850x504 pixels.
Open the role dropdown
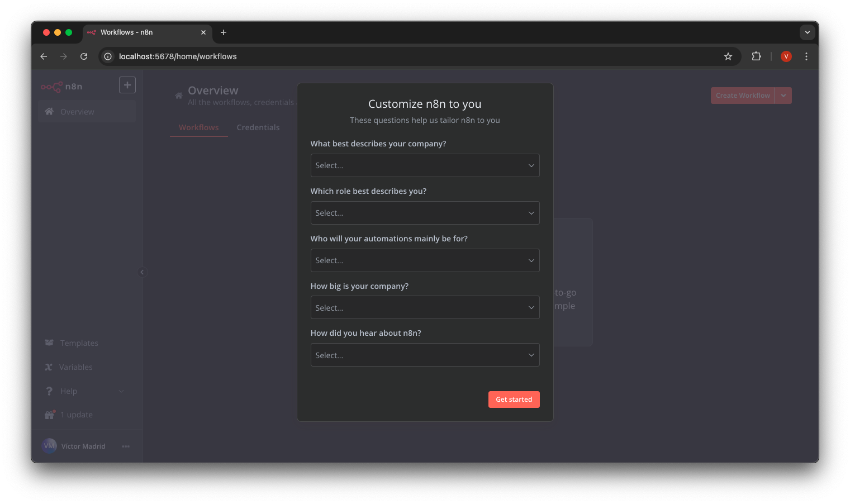[x=425, y=213]
